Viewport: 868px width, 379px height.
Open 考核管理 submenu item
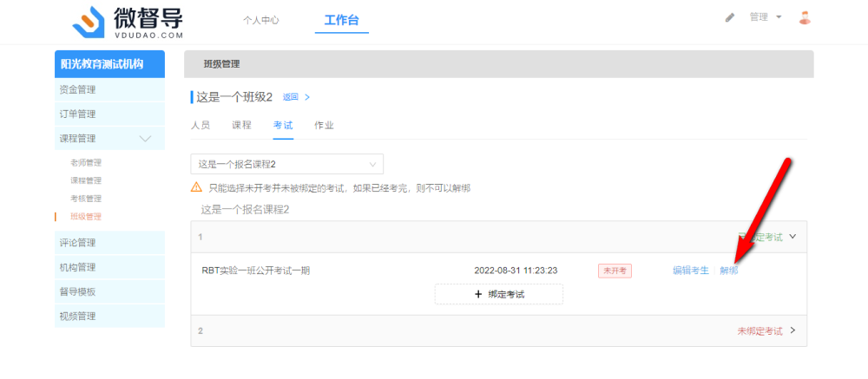pos(86,199)
